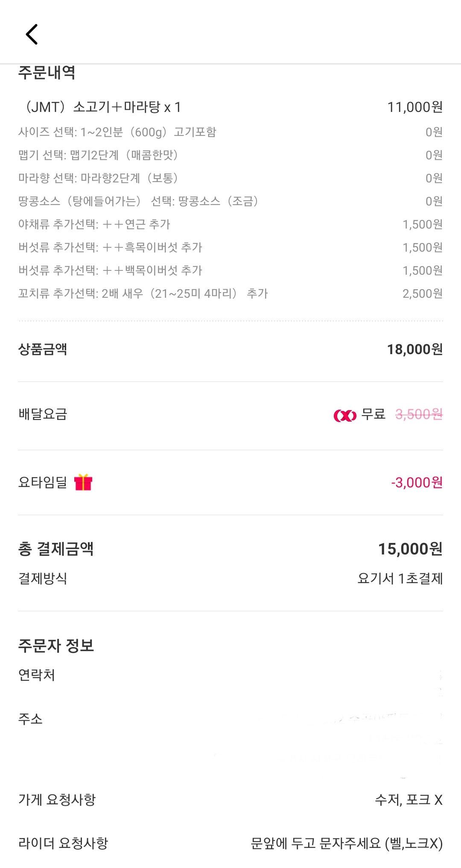Tap the 새우 추가 skewer option line

tap(143, 293)
